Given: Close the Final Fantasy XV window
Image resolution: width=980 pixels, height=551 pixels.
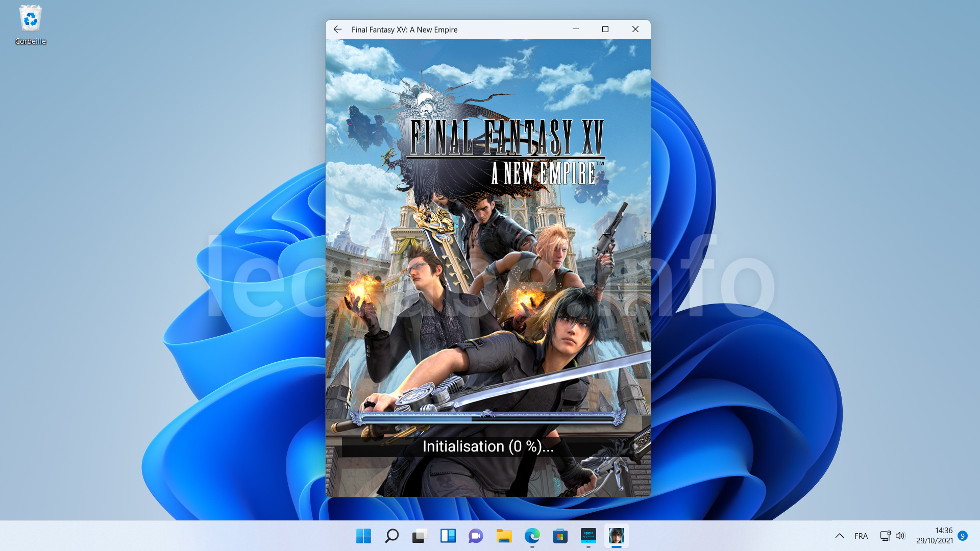Looking at the screenshot, I should [635, 29].
